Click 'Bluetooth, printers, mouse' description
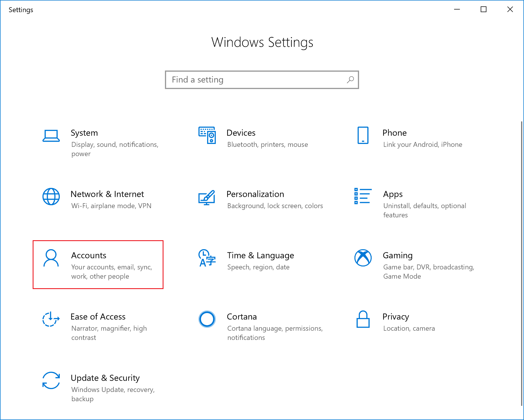The width and height of the screenshot is (524, 420). (268, 145)
